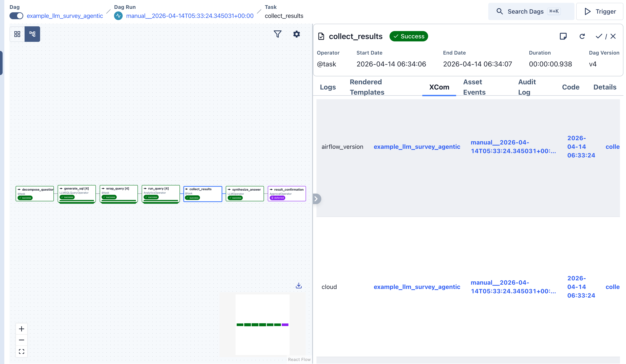This screenshot has width=626, height=364.
Task: Zoom in on the graph
Action: [22, 329]
